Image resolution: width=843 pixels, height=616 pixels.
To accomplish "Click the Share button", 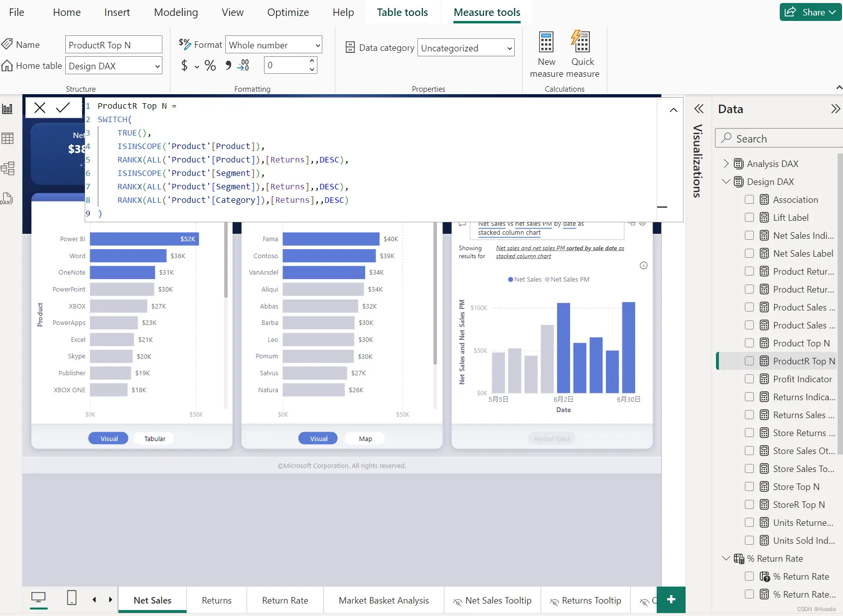I will pyautogui.click(x=810, y=12).
